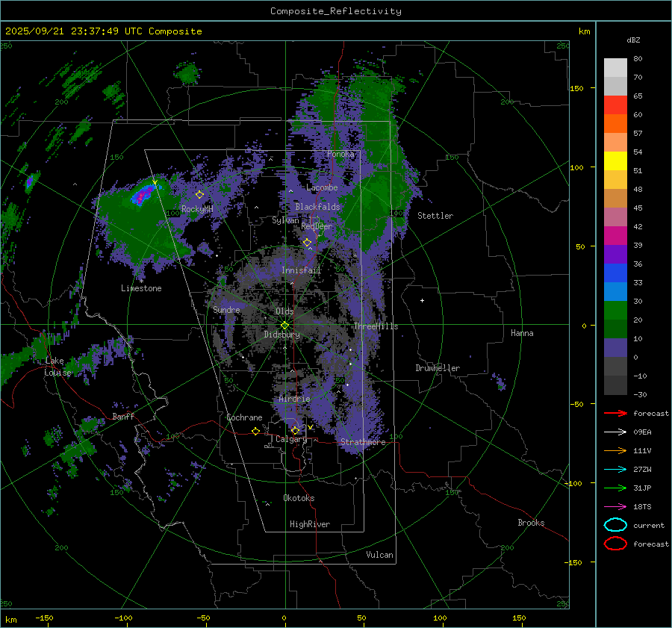This screenshot has width=672, height=628.
Task: Select the white 09EA arrow legend icon
Action: point(615,432)
